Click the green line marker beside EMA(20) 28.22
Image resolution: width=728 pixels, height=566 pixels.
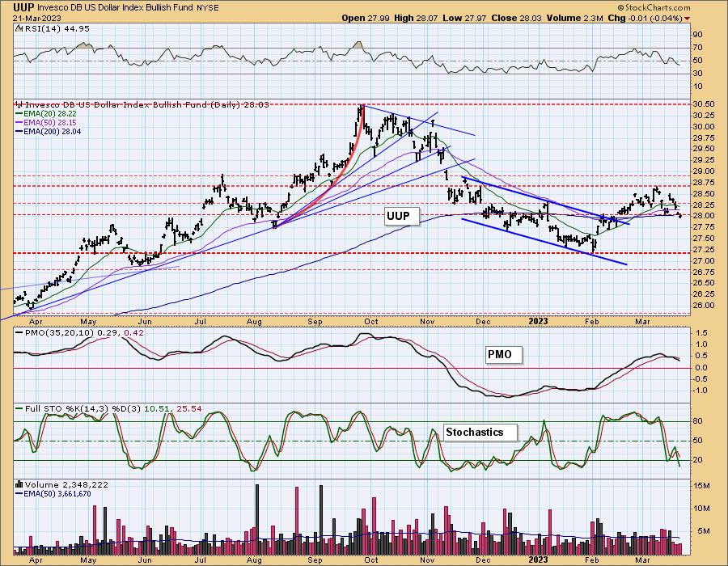(19, 114)
